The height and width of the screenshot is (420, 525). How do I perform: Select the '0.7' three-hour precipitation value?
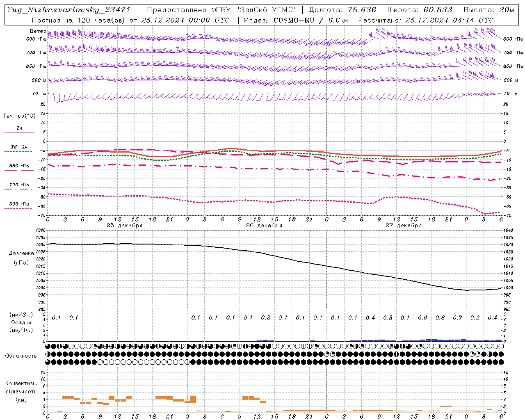click(x=457, y=317)
